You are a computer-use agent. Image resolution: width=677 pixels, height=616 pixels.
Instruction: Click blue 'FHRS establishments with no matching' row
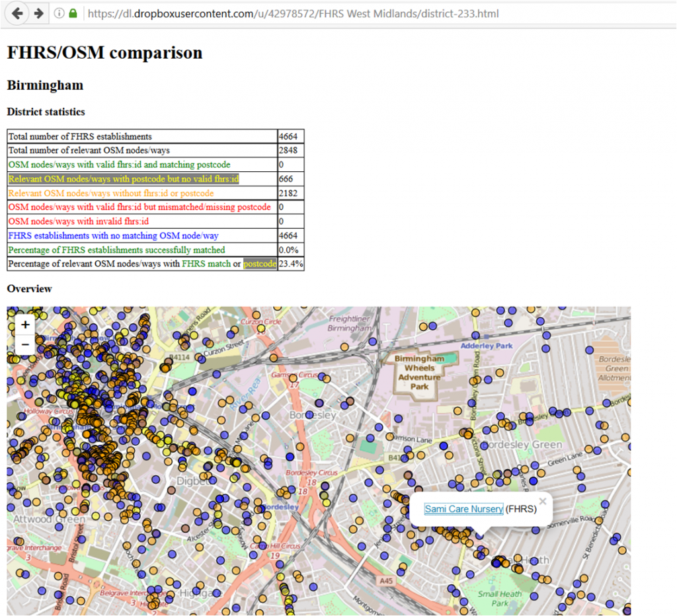point(113,235)
